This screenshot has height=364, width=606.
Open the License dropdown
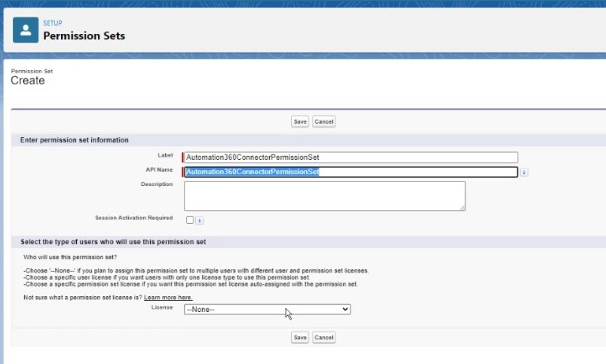click(267, 309)
